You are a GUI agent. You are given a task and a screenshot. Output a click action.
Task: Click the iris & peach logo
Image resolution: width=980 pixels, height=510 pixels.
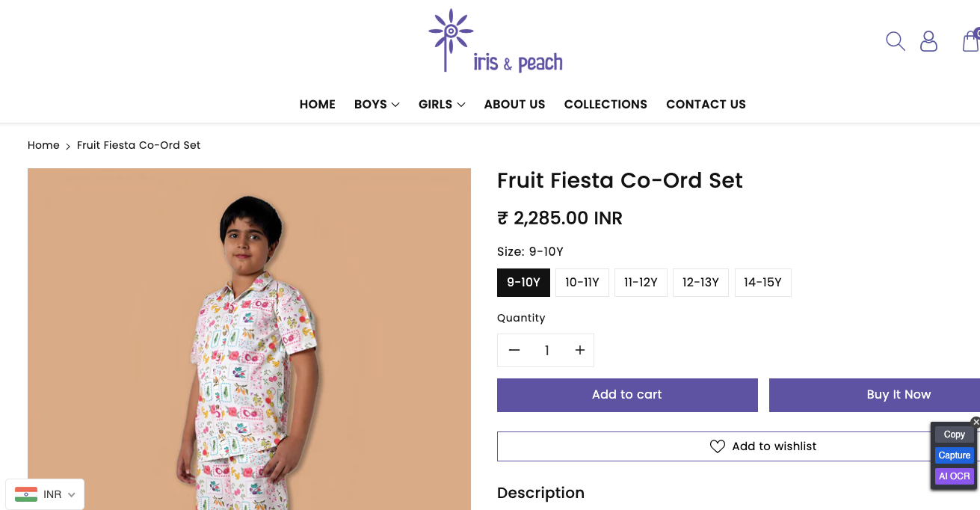496,42
